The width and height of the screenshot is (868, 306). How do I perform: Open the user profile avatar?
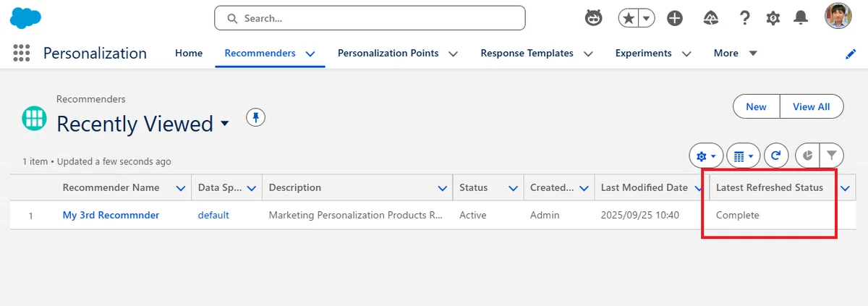pyautogui.click(x=838, y=17)
